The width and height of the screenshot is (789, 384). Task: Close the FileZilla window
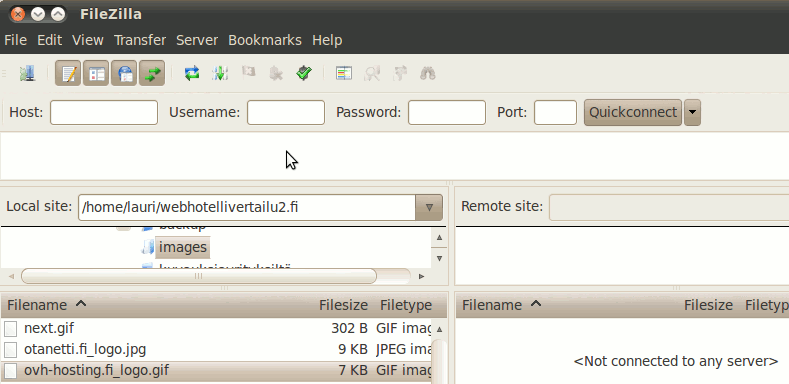(18, 14)
